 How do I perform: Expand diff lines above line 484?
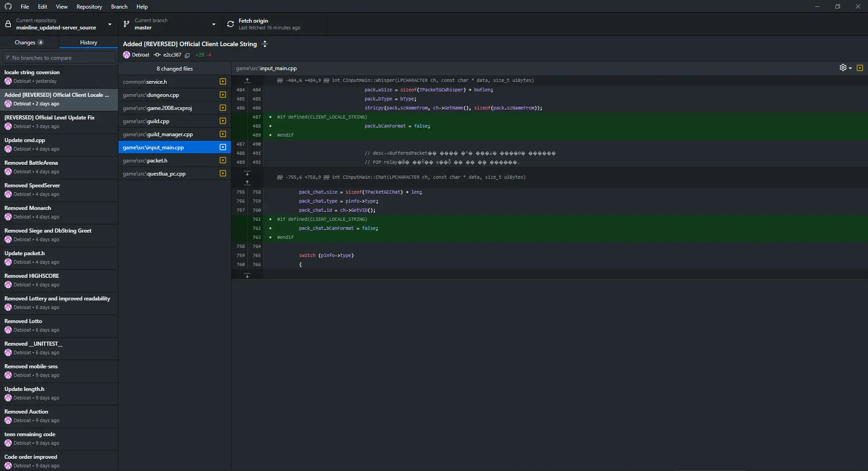(247, 80)
